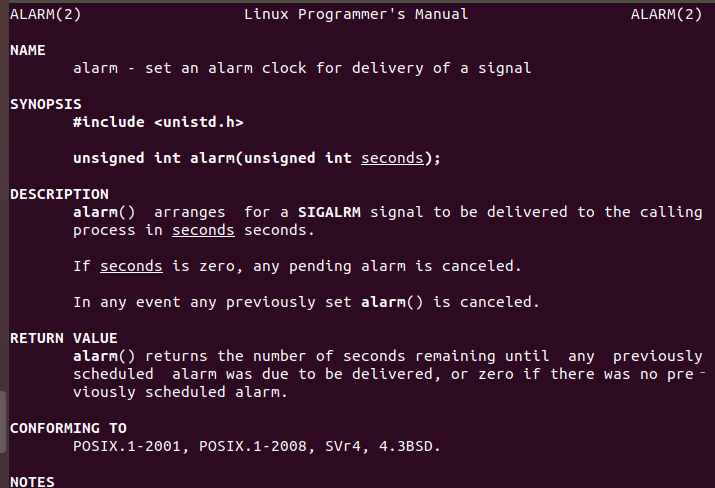Screen dimensions: 715x488
Task: Click the CONFORMING TO section heading
Action: coord(68,428)
